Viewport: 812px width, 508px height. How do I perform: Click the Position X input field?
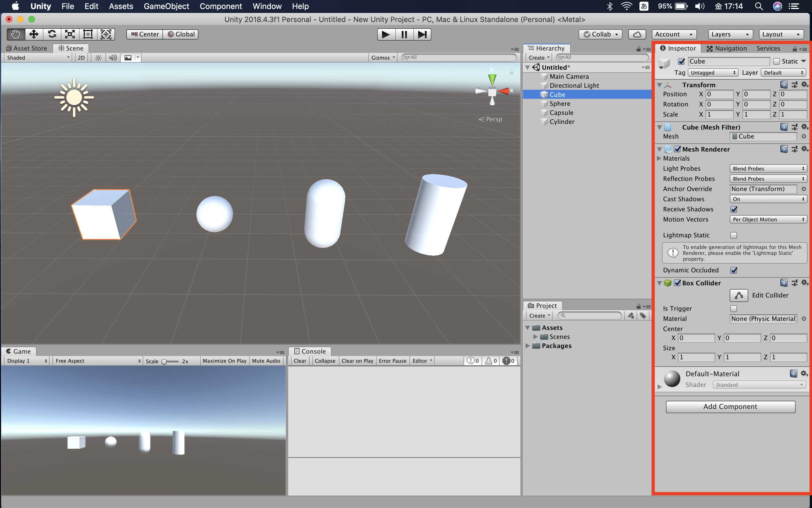[x=719, y=94]
